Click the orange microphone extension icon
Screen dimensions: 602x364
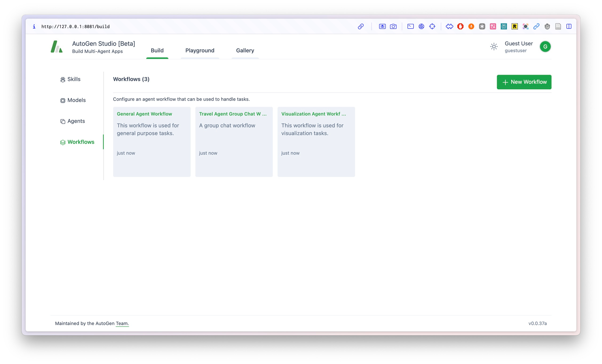(471, 26)
